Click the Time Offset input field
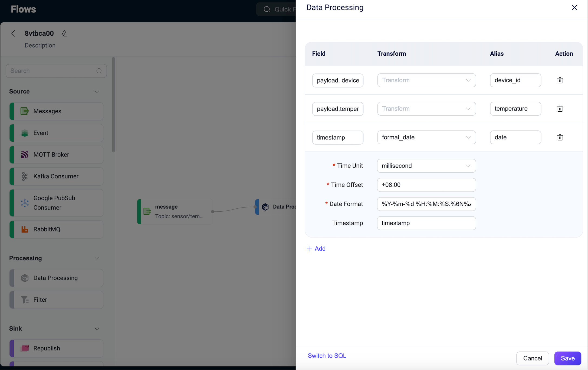 coord(426,185)
